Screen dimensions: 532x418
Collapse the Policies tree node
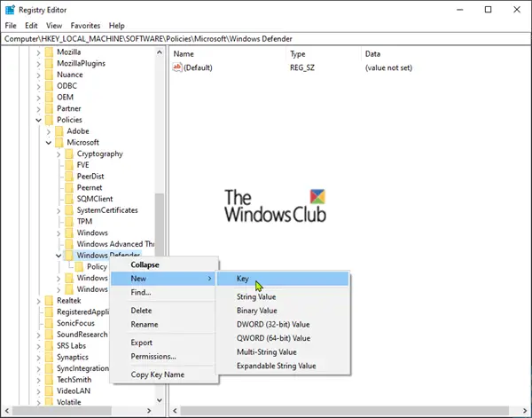point(38,120)
